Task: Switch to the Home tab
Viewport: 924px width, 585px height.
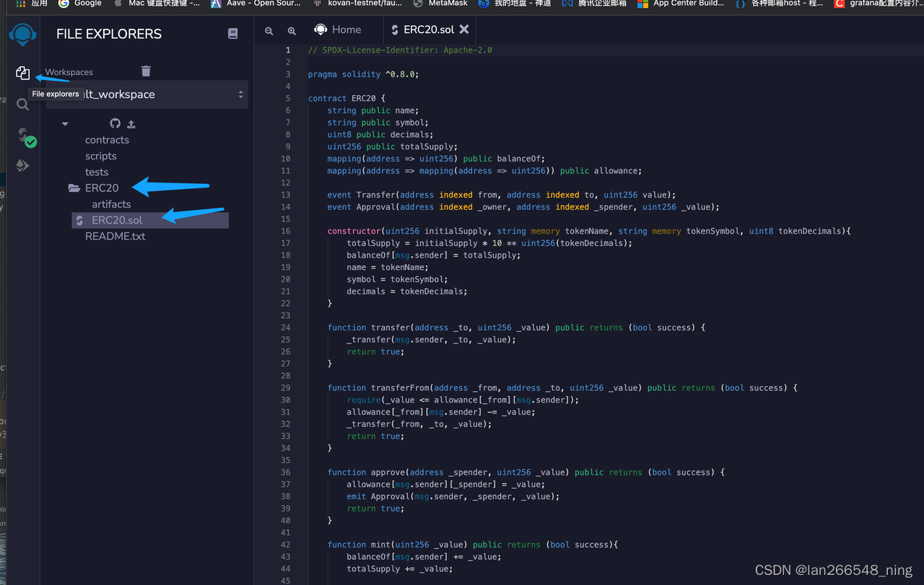Action: tap(337, 30)
